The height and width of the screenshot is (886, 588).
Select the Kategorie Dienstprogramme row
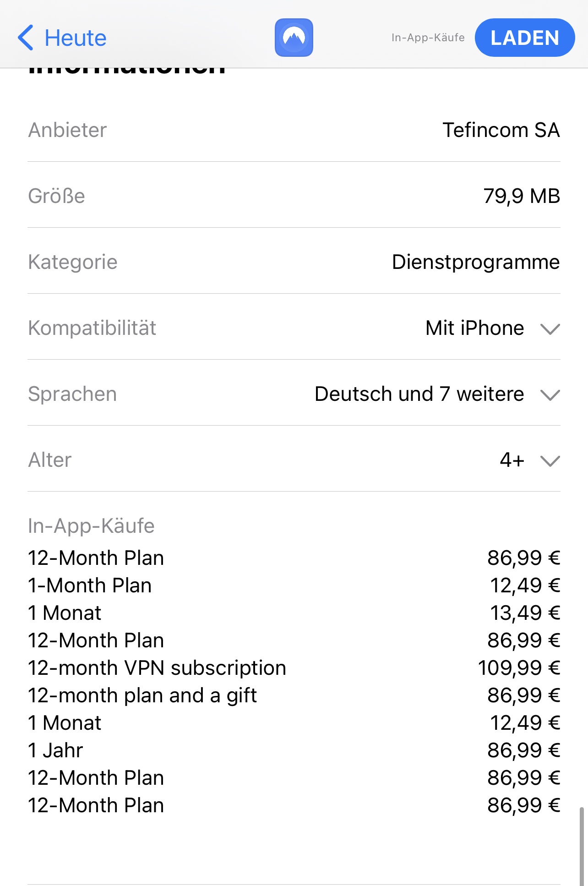tap(294, 262)
